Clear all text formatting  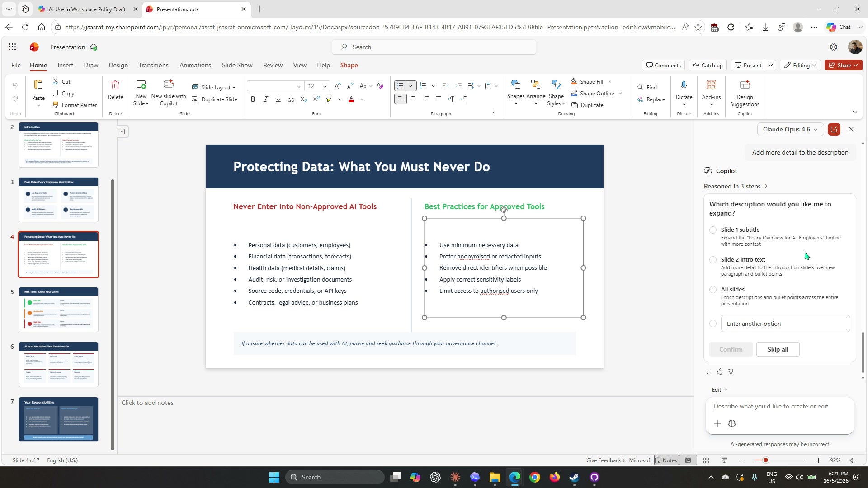point(380,86)
